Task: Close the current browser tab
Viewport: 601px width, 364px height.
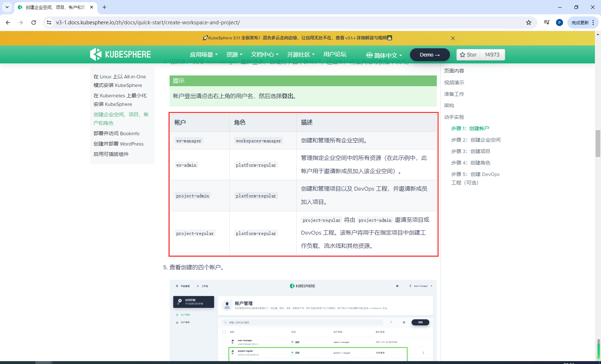Action: (92, 7)
